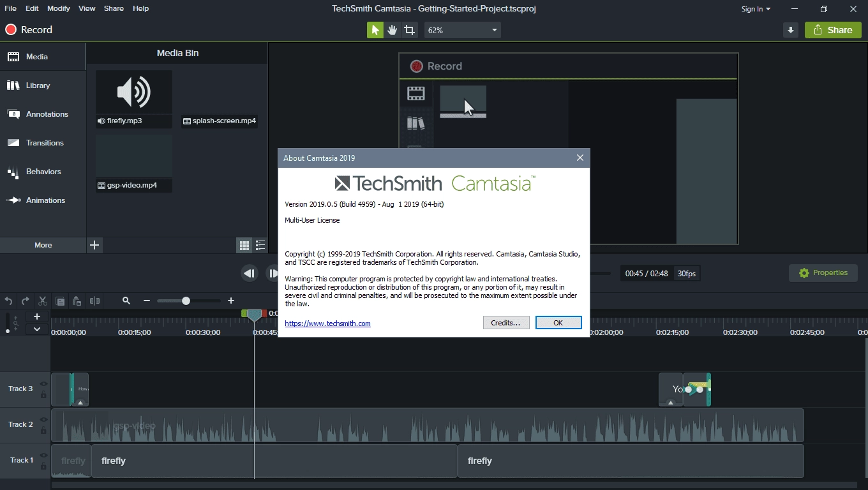This screenshot has height=490, width=868.
Task: Hide Track 2 with the eye icon
Action: 43,420
